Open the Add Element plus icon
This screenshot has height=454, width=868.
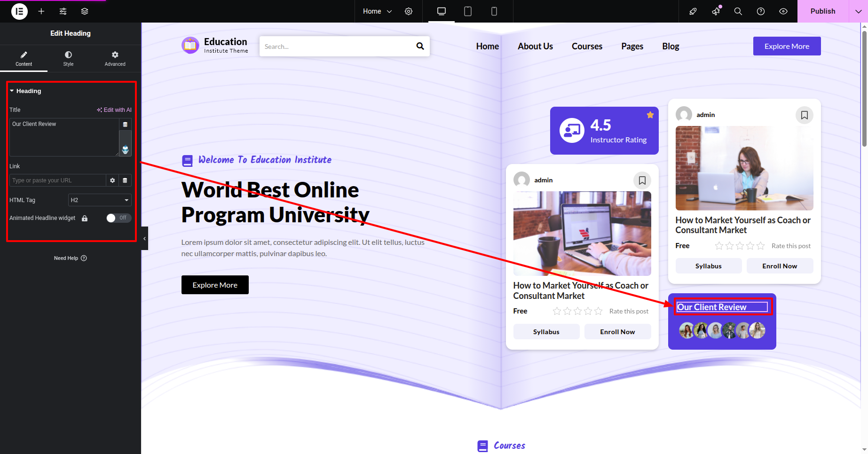coord(41,11)
